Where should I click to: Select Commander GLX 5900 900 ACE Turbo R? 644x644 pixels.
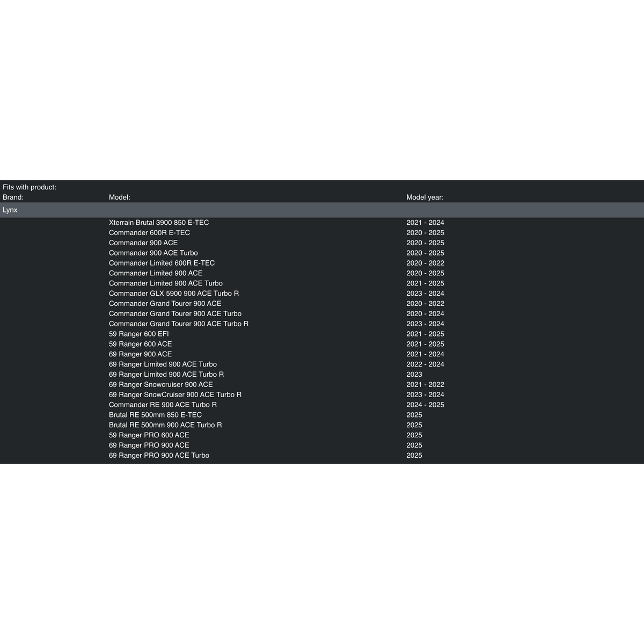point(174,294)
